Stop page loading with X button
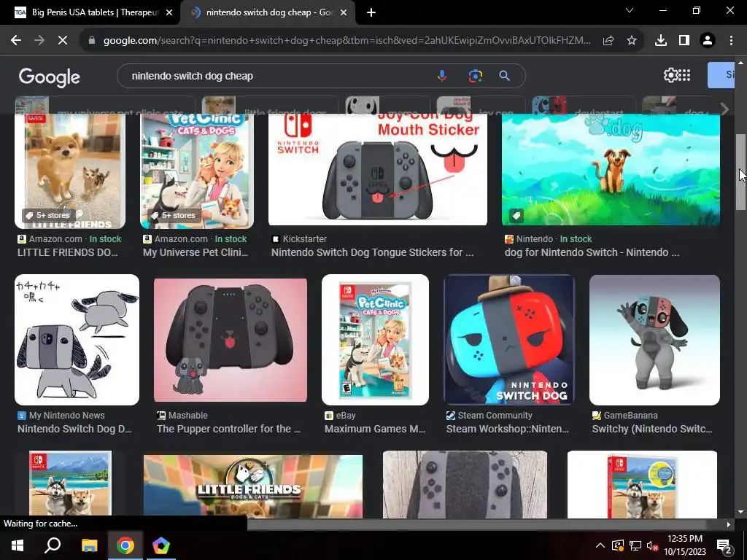The image size is (747, 560). tap(63, 41)
